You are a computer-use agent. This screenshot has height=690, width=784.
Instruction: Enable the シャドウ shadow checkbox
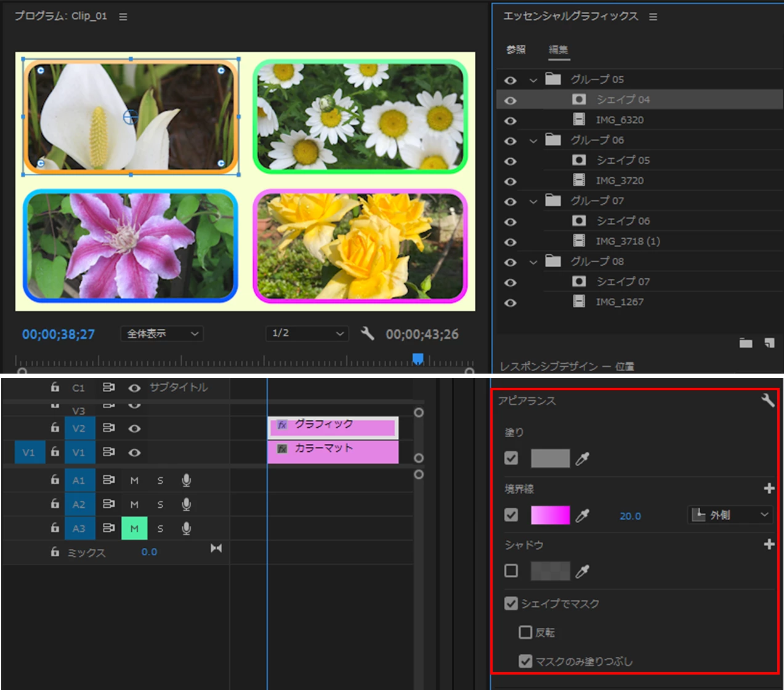(x=511, y=571)
